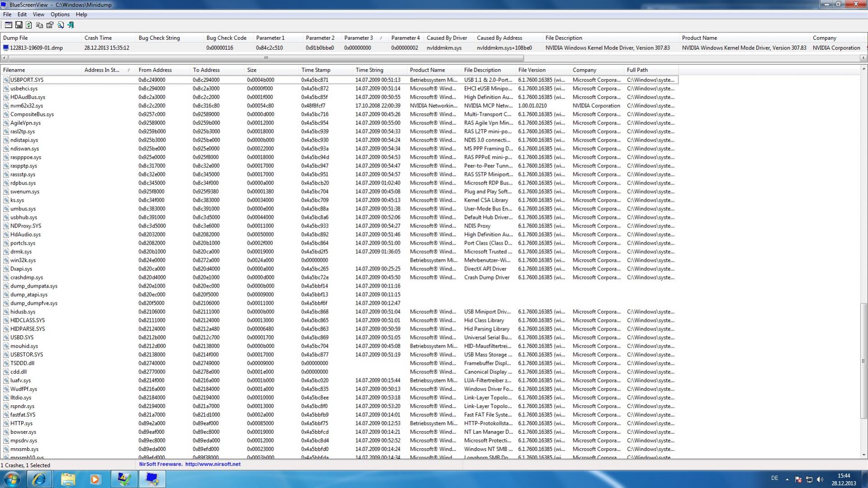Open the volume speaker tray icon
This screenshot has height=488, width=868.
coord(820,479)
